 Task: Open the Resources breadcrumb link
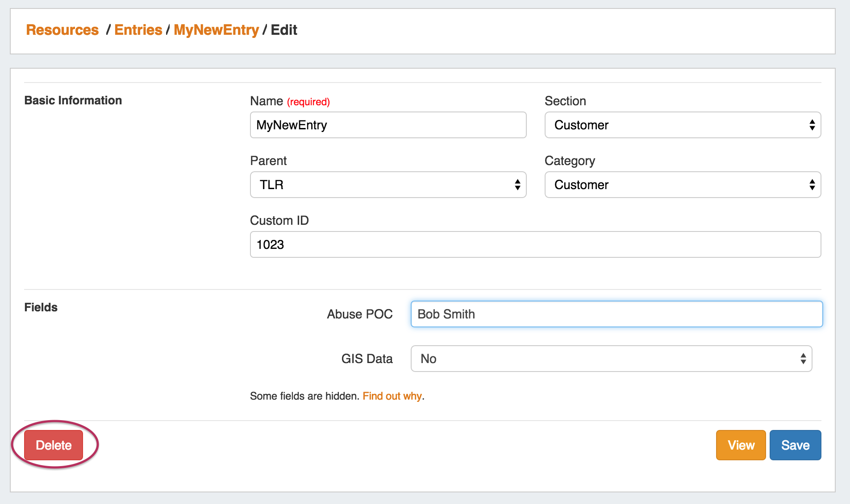tap(62, 30)
